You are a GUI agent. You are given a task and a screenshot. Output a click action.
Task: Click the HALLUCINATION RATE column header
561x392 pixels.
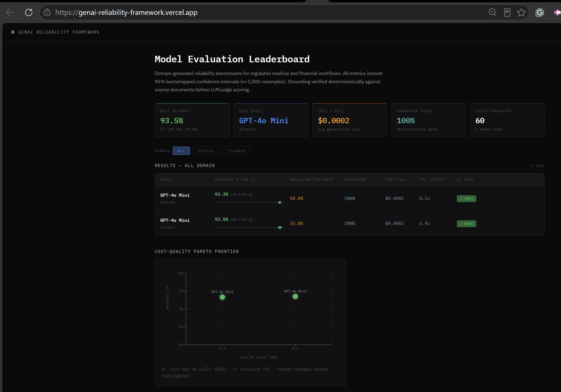[311, 180]
